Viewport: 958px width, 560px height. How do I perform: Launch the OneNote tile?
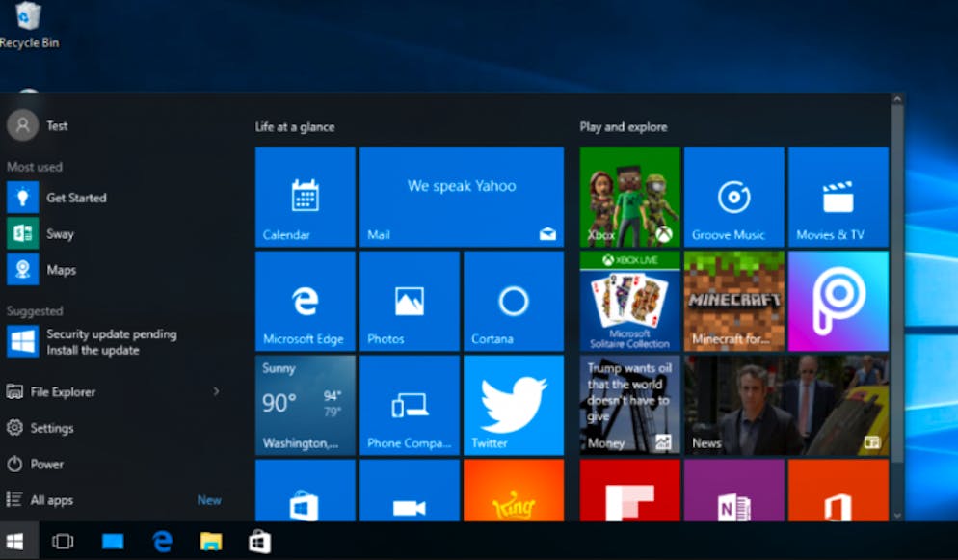point(733,491)
